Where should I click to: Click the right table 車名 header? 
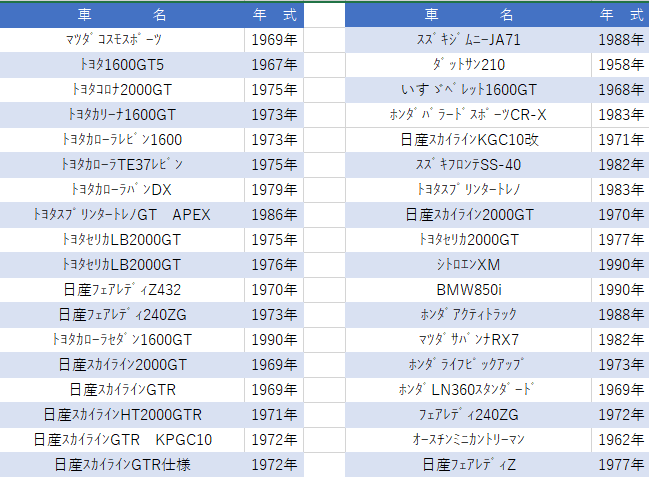coord(468,15)
